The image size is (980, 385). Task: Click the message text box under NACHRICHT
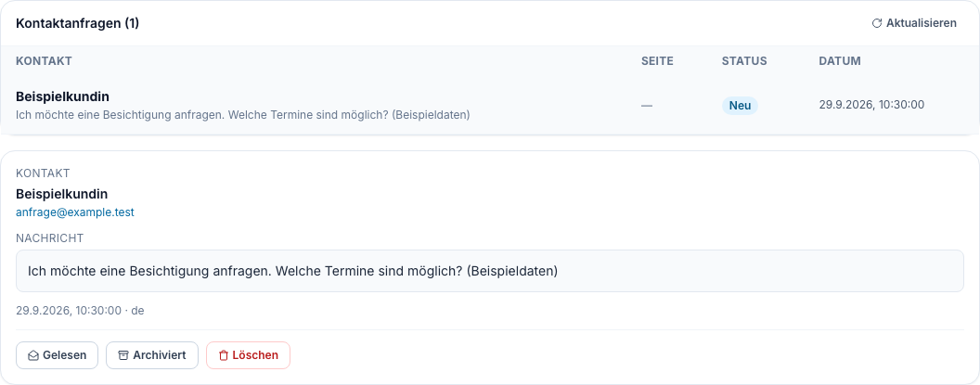coord(490,271)
